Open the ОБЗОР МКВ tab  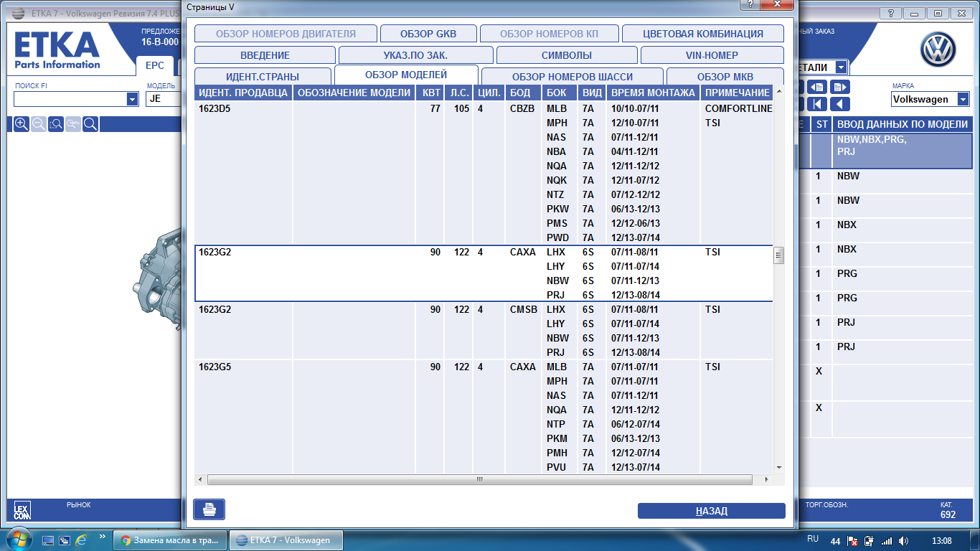[725, 76]
